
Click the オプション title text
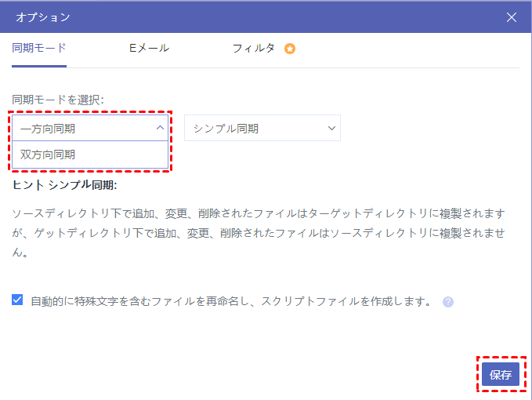(43, 17)
